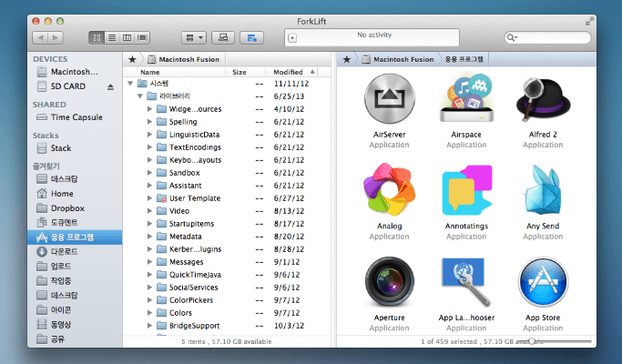Open the activity dropdown arrow
The width and height of the screenshot is (622, 364).
(292, 38)
